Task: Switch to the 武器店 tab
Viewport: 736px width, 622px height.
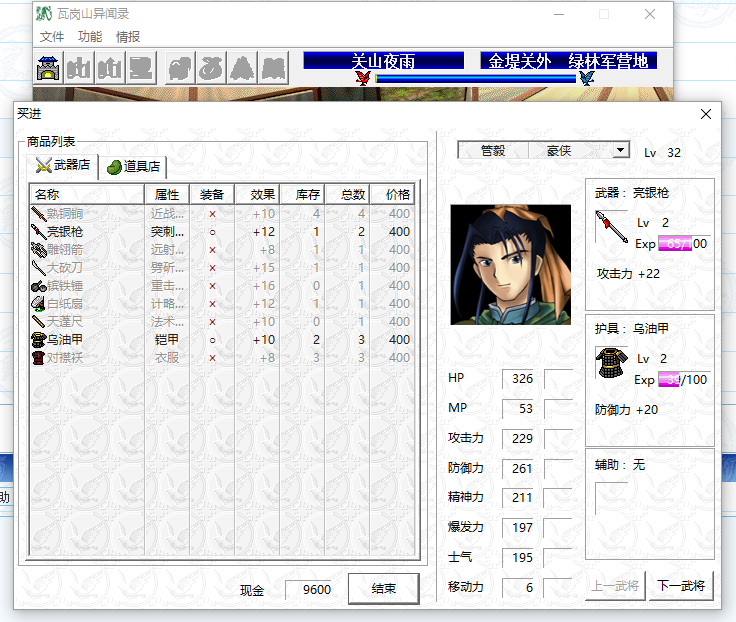Action: click(x=62, y=165)
